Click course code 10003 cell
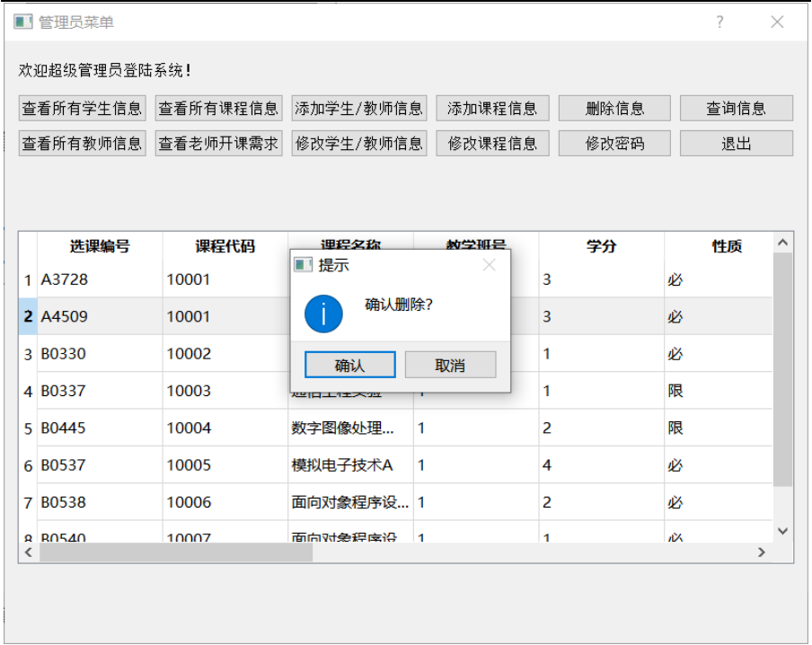The height and width of the screenshot is (645, 812). [225, 391]
